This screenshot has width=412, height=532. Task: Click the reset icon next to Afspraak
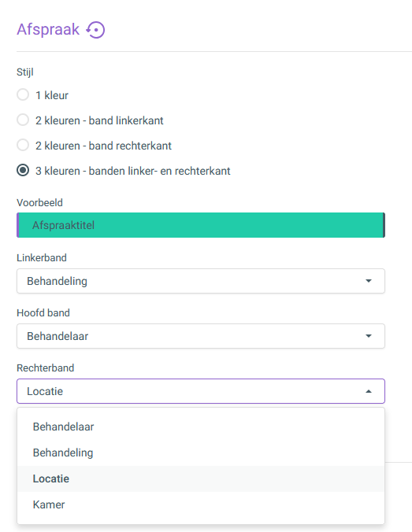coord(95,30)
